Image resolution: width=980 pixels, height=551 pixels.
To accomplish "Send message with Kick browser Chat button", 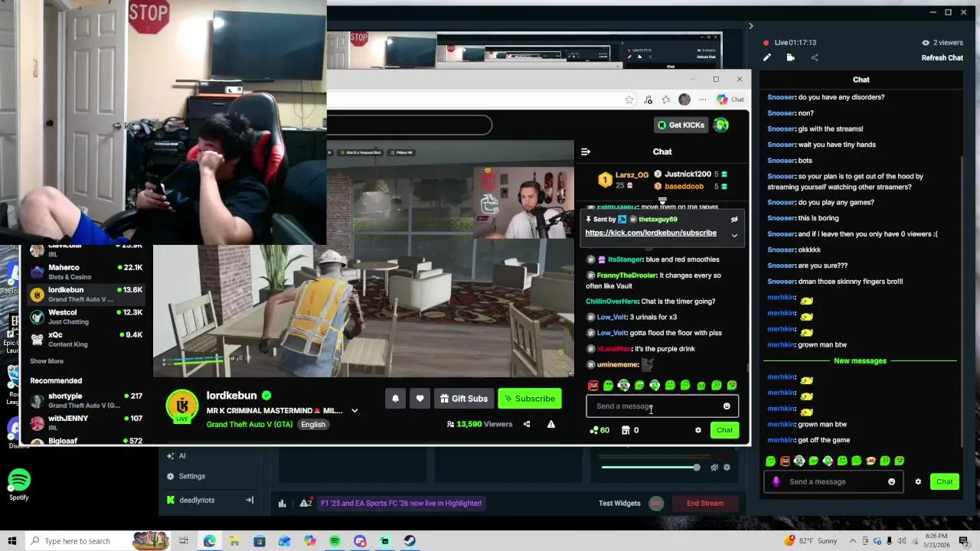I will click(724, 430).
